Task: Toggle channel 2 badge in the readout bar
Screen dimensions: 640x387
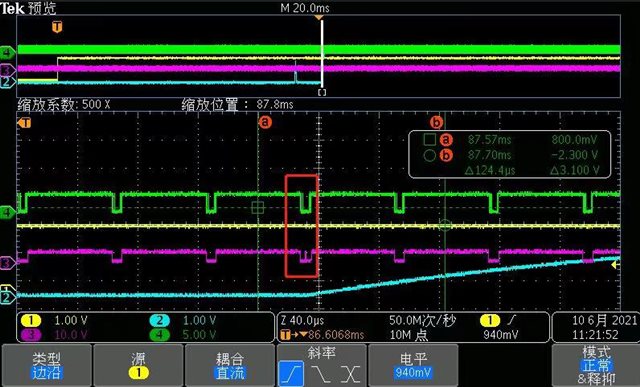Action: coord(160,320)
